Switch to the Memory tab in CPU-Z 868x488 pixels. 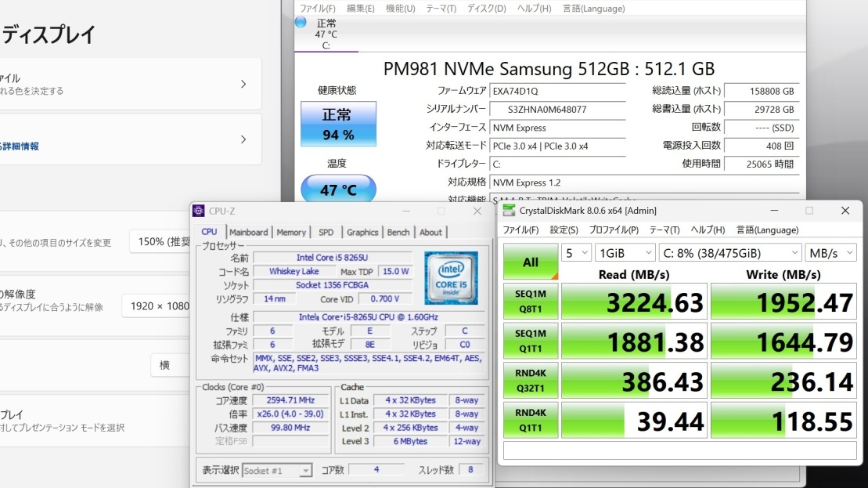[291, 232]
